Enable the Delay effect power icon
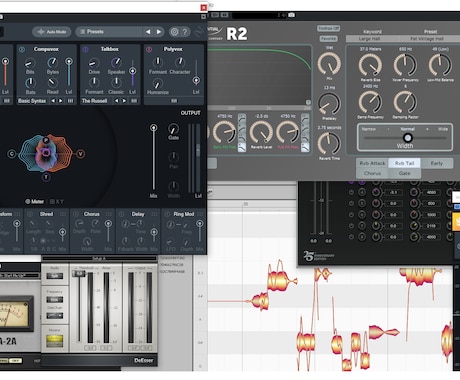Viewport: 460px width, 380px height. tap(122, 214)
